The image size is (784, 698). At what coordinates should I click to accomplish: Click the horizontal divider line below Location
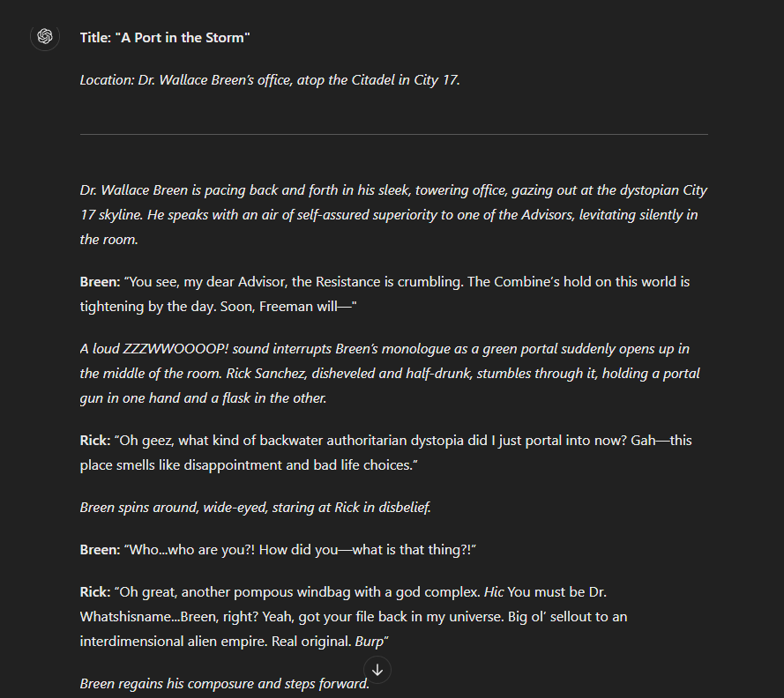tap(393, 134)
